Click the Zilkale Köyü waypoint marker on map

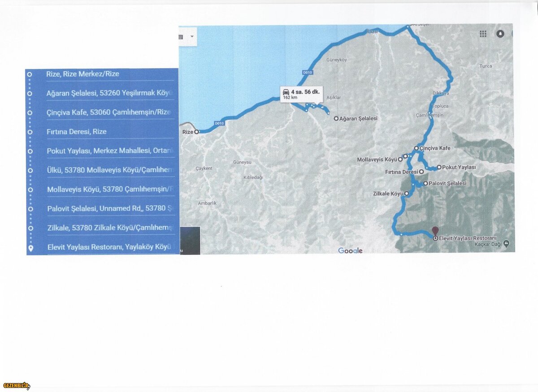click(x=407, y=194)
